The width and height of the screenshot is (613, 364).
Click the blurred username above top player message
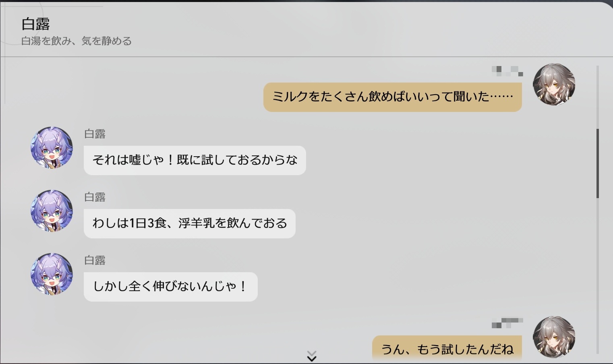pyautogui.click(x=507, y=71)
